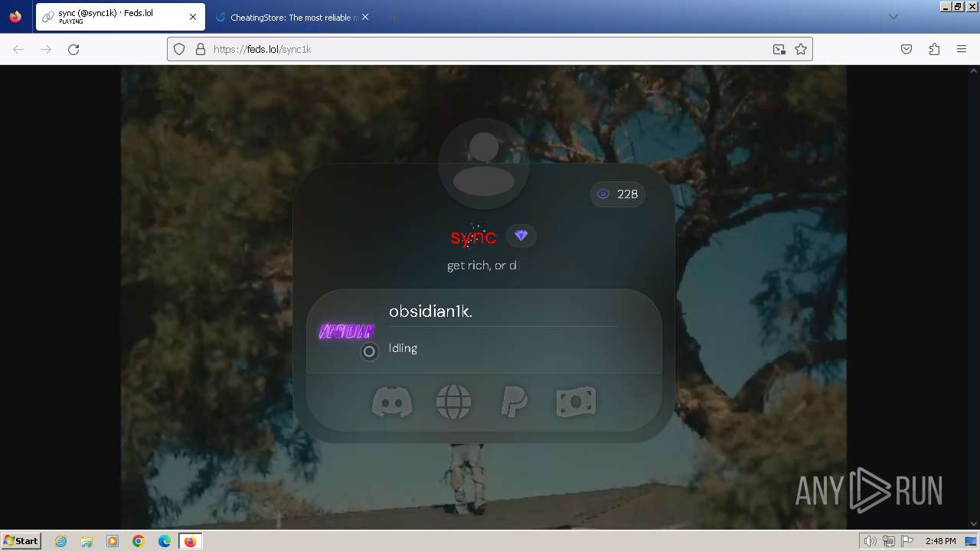Switch to the CheatingStore tab

pos(291,17)
